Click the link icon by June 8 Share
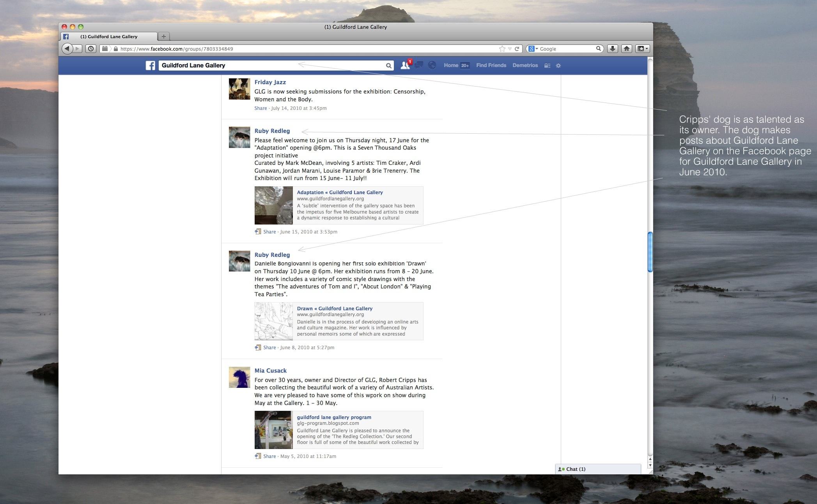The image size is (817, 504). tap(258, 347)
